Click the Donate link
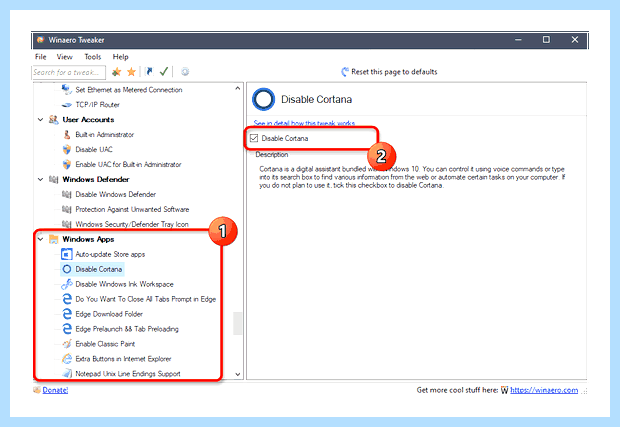The height and width of the screenshot is (427, 620). [x=55, y=390]
